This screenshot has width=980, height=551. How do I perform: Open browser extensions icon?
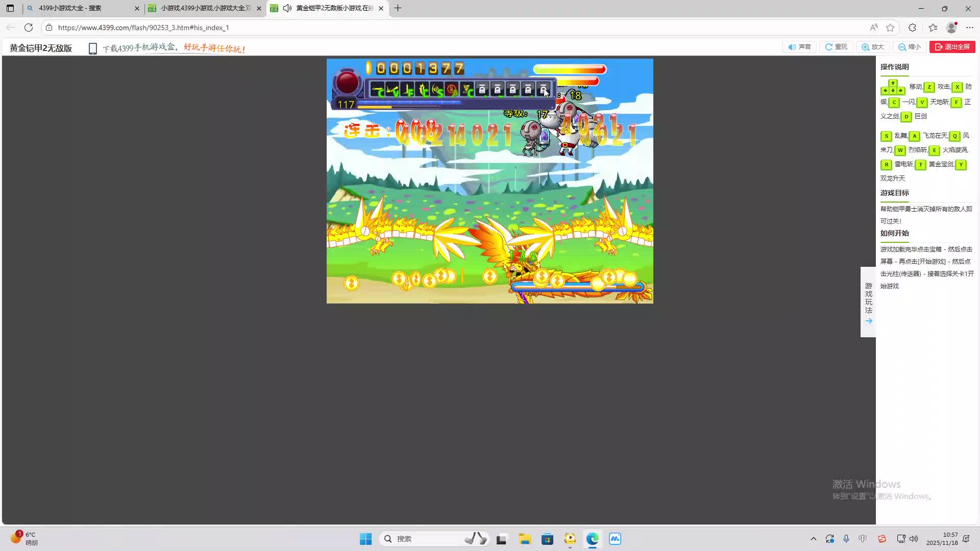(x=912, y=28)
